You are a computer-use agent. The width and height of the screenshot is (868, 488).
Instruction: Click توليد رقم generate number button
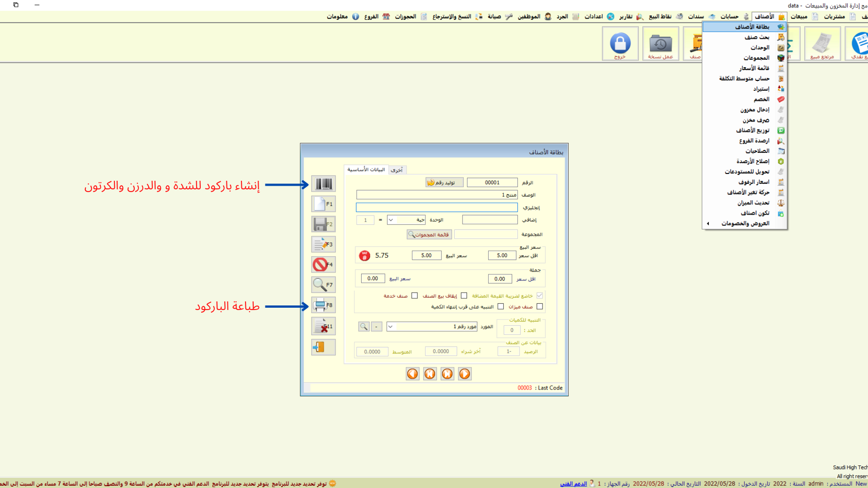click(444, 183)
